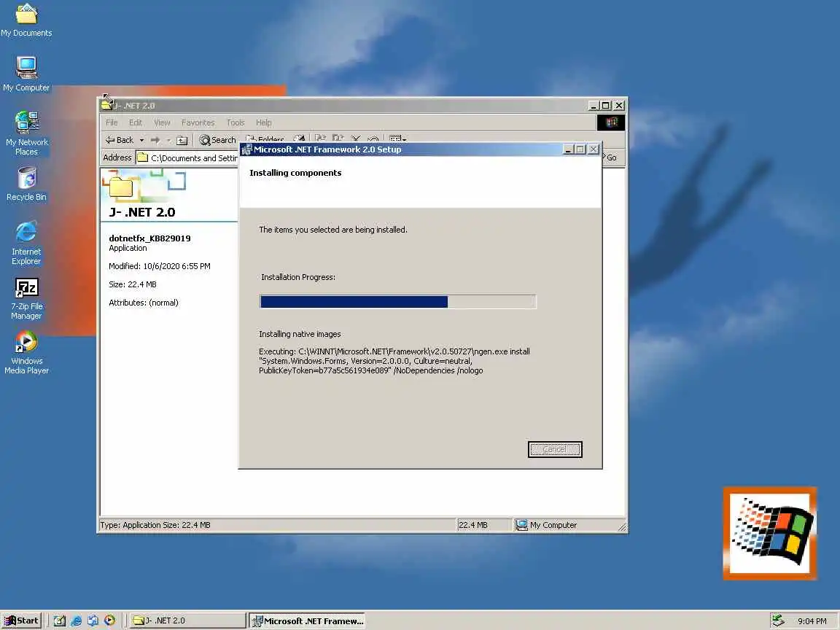This screenshot has width=840, height=630.
Task: Open the My Computer desktop icon
Action: point(26,74)
